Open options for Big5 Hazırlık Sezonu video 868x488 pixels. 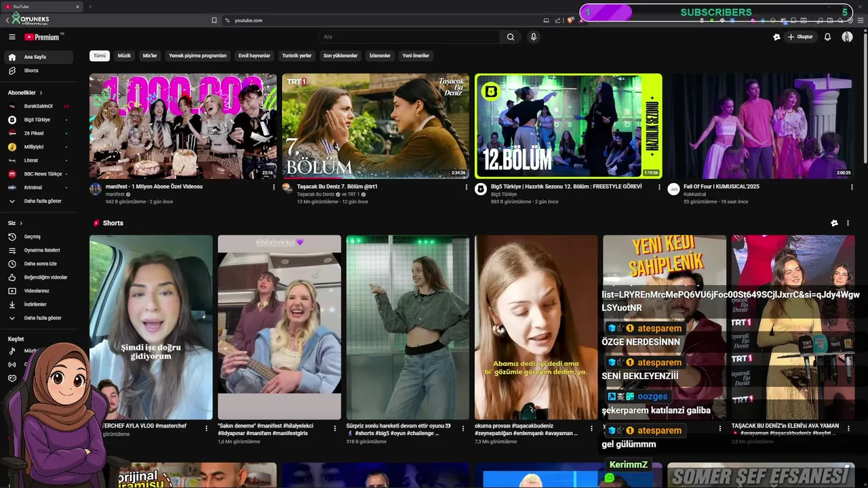[659, 187]
